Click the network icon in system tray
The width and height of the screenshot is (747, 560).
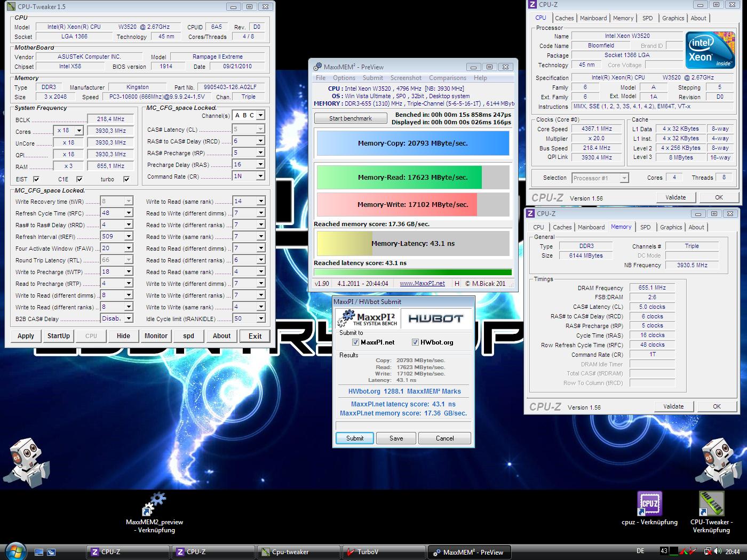708,551
